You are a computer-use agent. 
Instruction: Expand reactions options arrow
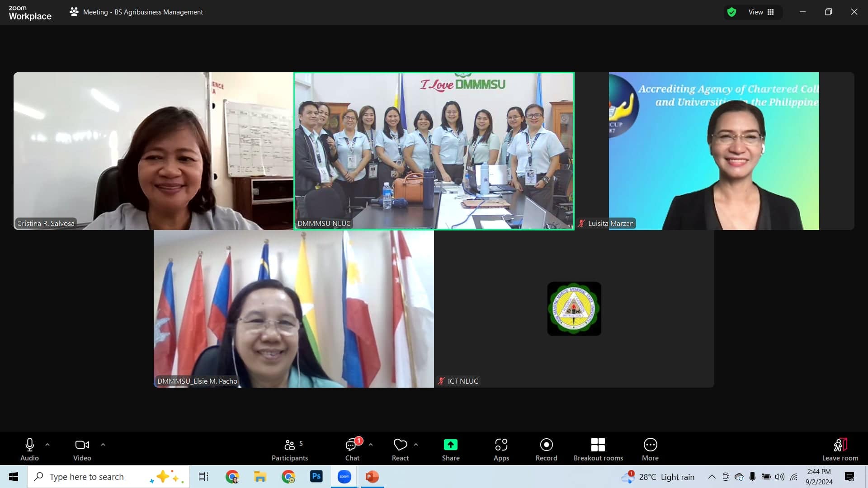pyautogui.click(x=416, y=445)
